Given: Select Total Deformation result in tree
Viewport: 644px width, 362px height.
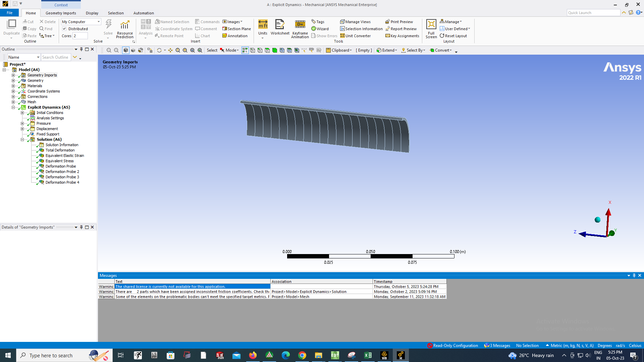Looking at the screenshot, I should [60, 150].
